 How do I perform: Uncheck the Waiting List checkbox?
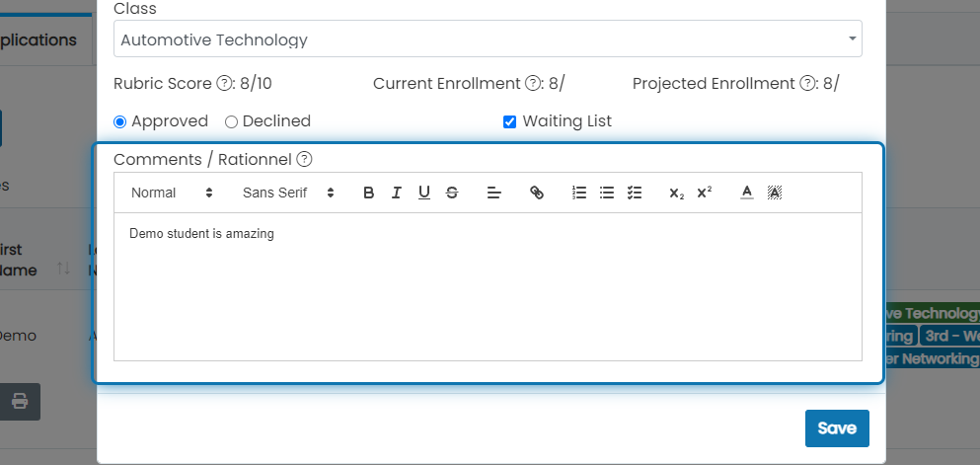pos(510,121)
